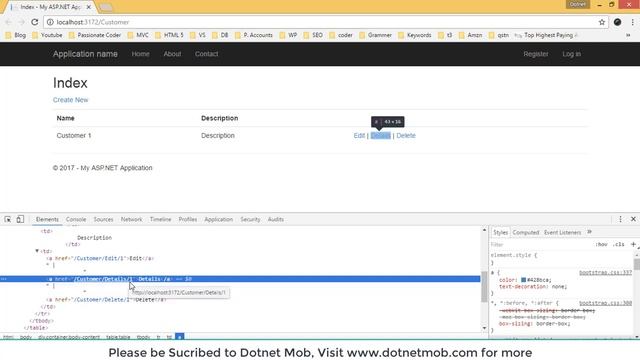Switch to the Console DevTools tab
This screenshot has height=360, width=640.
[76, 219]
